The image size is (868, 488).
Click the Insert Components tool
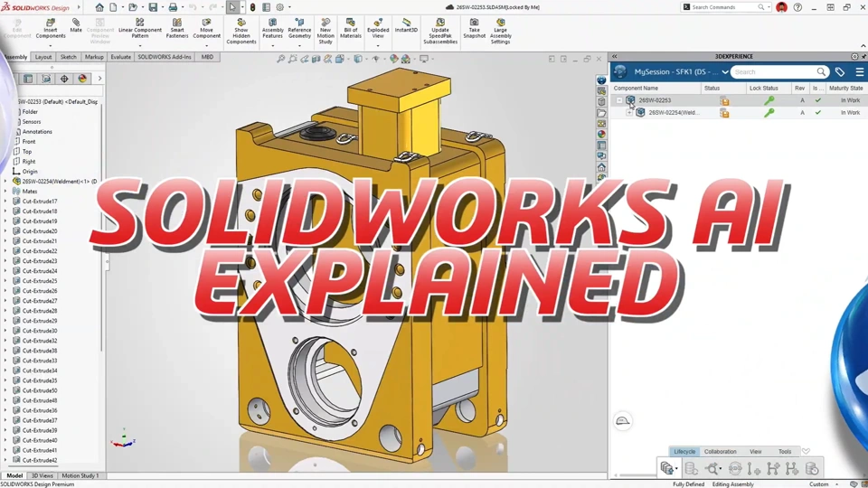pos(51,29)
